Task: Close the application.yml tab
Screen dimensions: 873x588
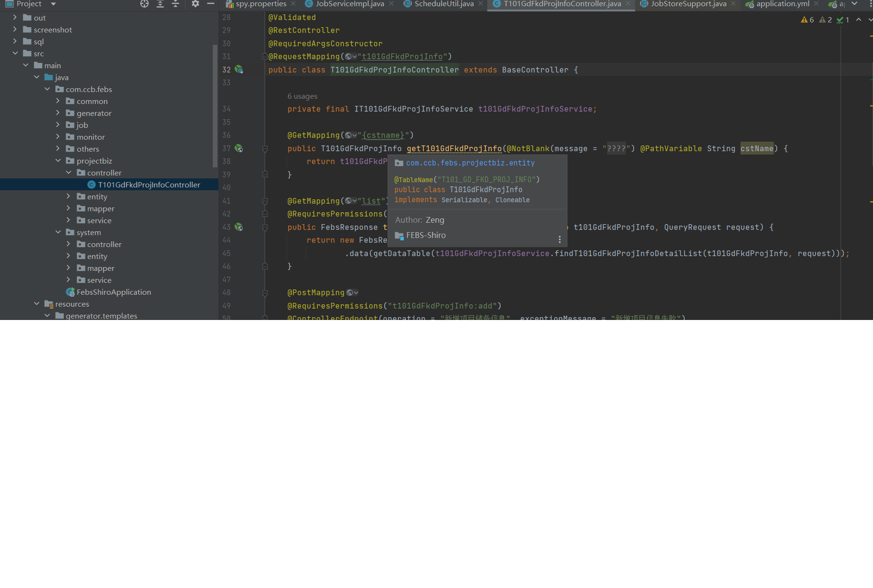Action: tap(816, 4)
